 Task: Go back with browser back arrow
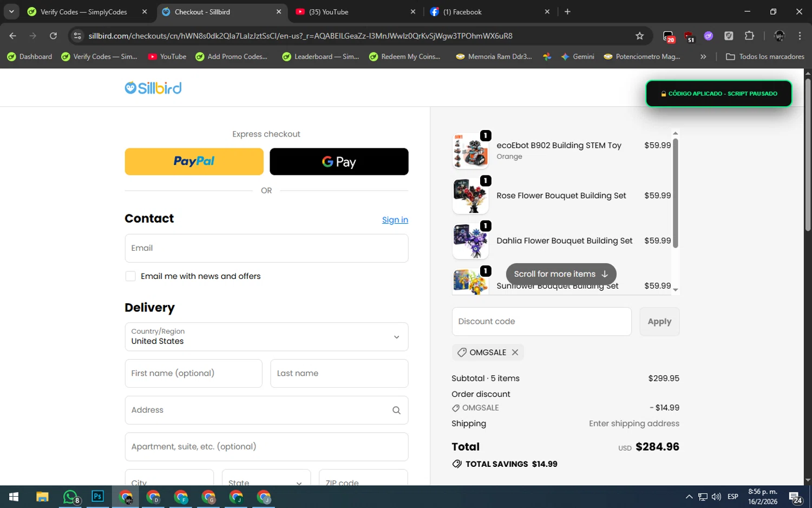[x=12, y=36]
